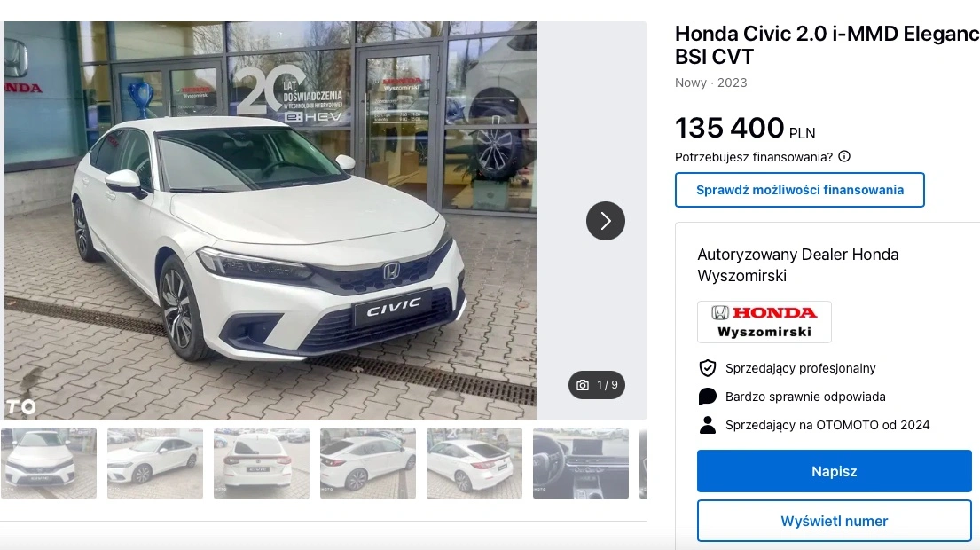Image resolution: width=980 pixels, height=550 pixels.
Task: Open the financing info tooltip icon
Action: pos(843,156)
